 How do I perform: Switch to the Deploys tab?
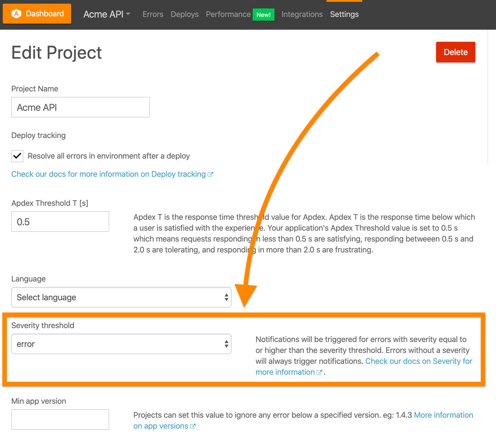coord(185,14)
